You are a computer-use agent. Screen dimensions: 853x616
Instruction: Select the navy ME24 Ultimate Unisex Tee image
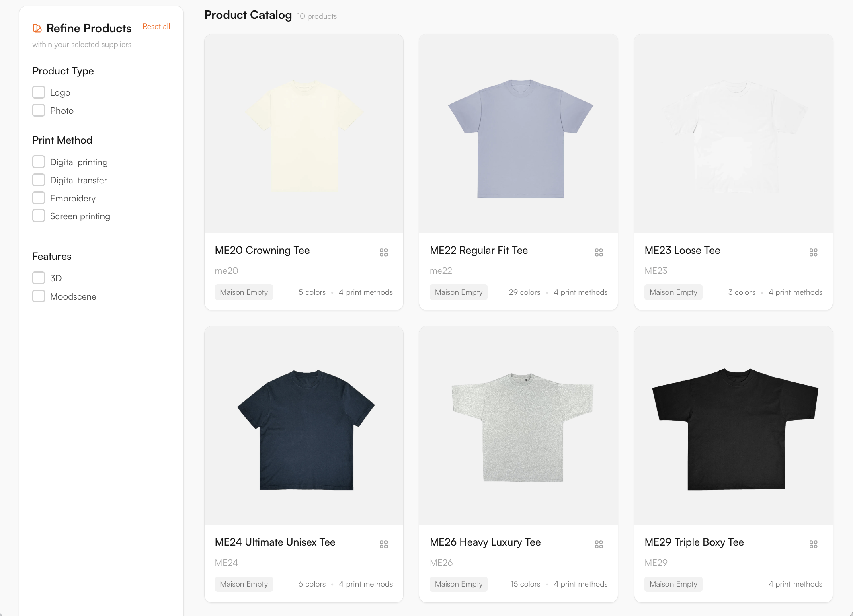(304, 426)
